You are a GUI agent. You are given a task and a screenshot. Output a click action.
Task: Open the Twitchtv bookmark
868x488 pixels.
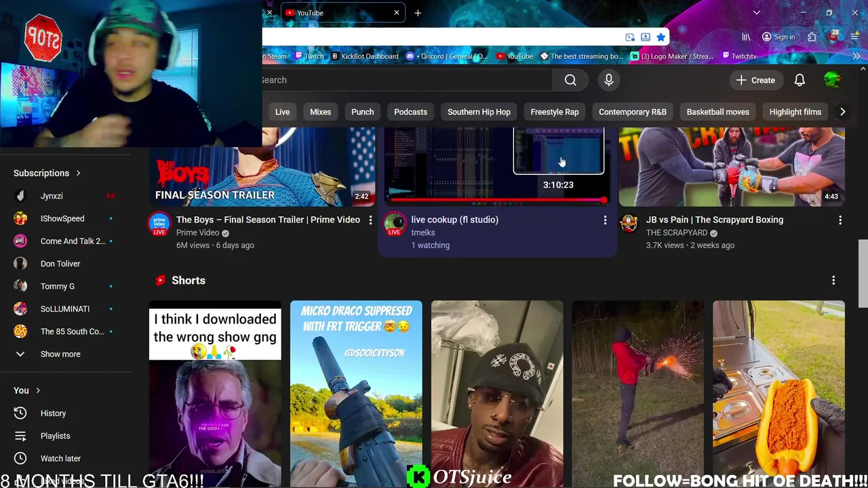(x=738, y=56)
